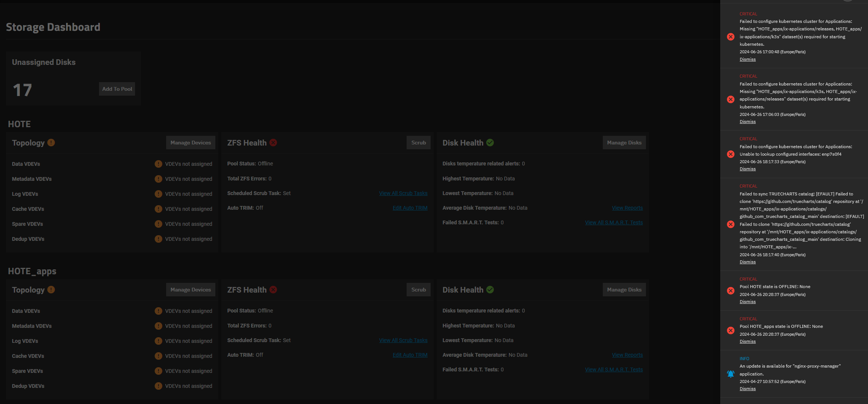This screenshot has height=404, width=868.
Task: Click the HOTE_apps Disk Health check icon
Action: [x=490, y=290]
